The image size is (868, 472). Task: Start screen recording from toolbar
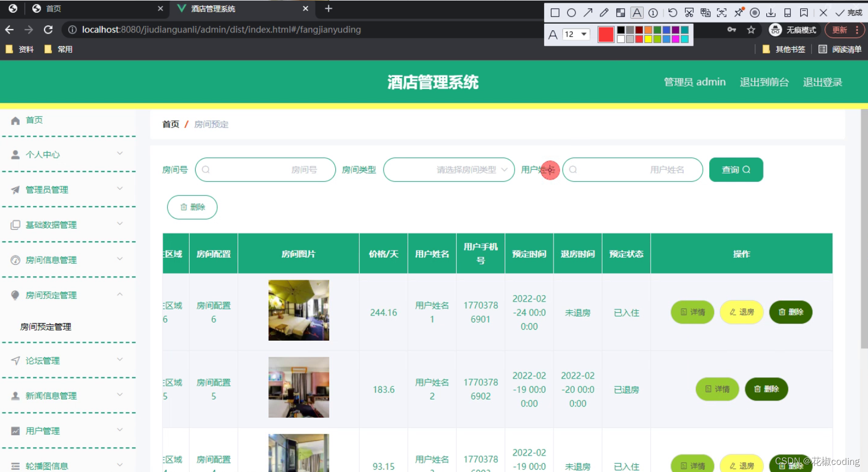[755, 13]
